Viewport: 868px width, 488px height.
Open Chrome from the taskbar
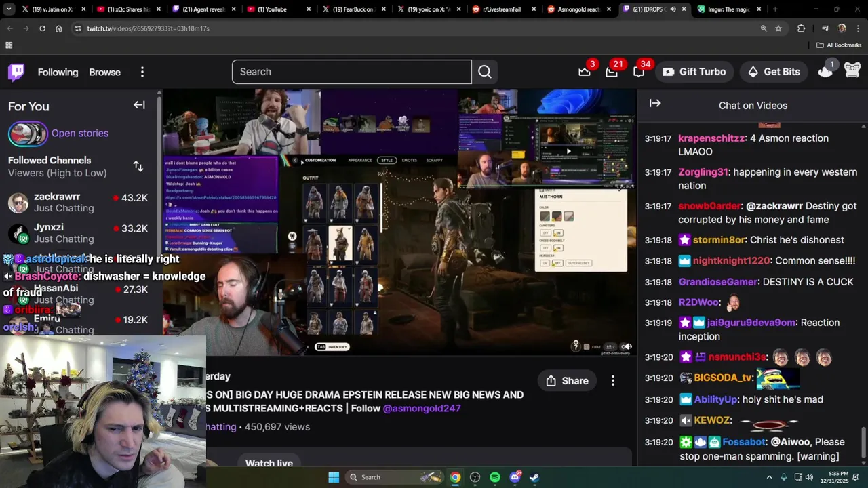click(455, 477)
